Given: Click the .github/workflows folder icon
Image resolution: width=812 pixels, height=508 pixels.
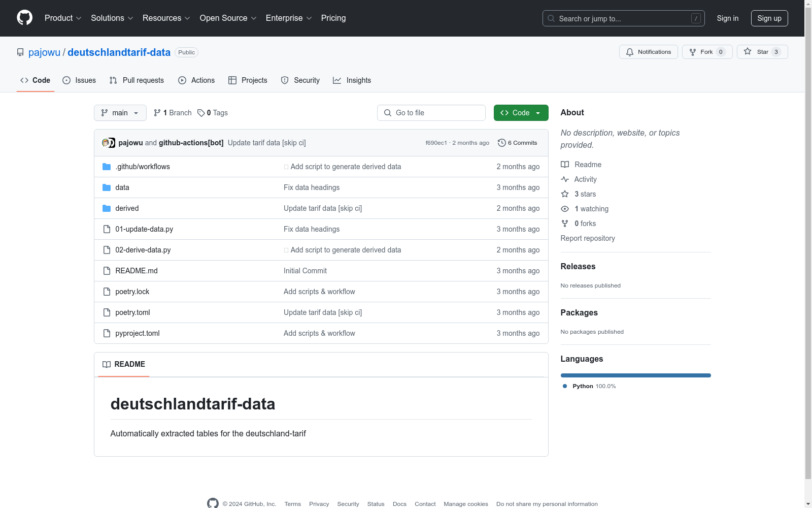Looking at the screenshot, I should tap(107, 167).
